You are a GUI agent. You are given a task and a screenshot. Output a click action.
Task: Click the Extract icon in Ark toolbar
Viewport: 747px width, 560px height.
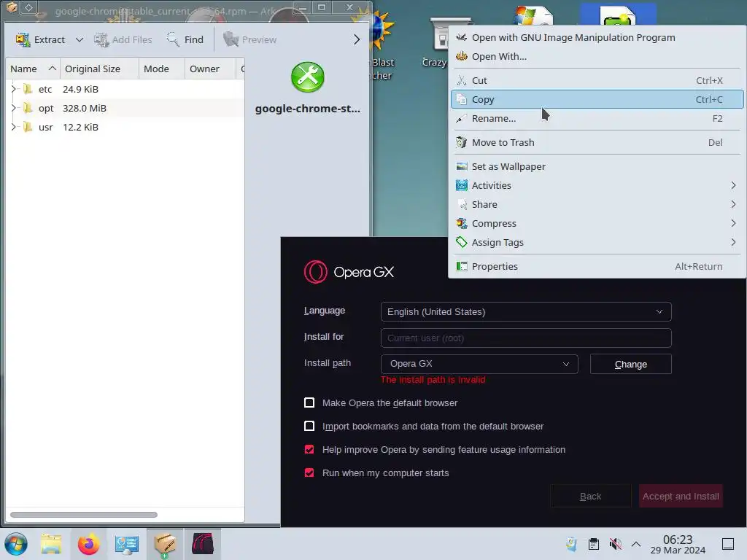pos(23,39)
